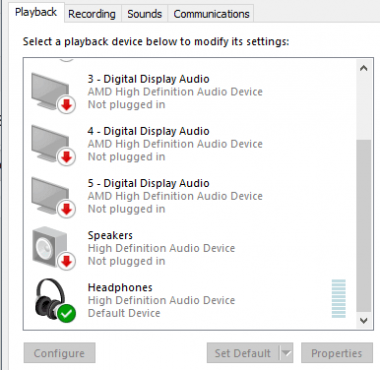Click the Set Default button

coord(243,353)
